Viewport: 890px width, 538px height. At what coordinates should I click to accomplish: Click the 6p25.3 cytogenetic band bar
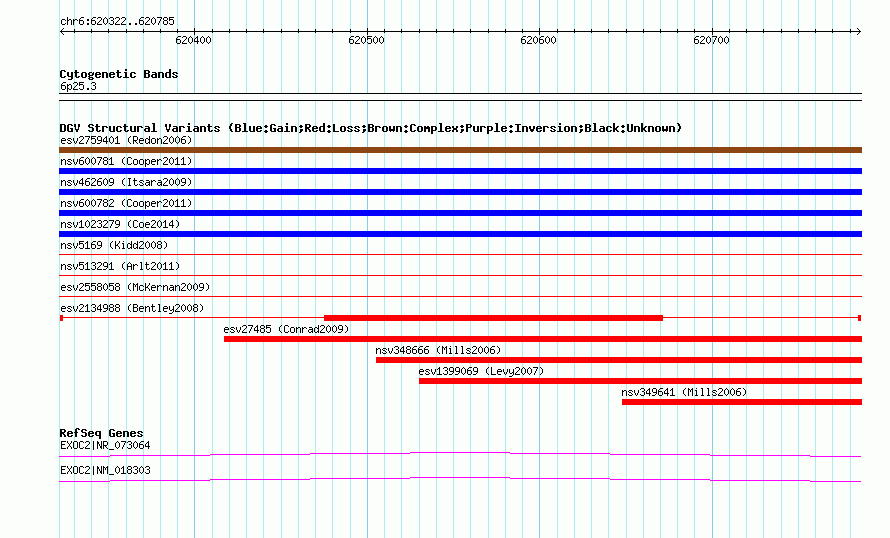460,97
